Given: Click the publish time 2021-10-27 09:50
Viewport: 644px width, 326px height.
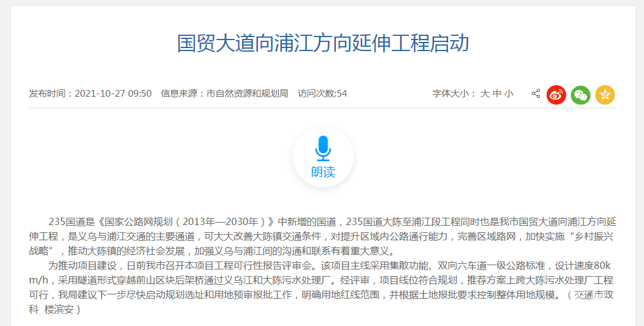Looking at the screenshot, I should [x=113, y=94].
